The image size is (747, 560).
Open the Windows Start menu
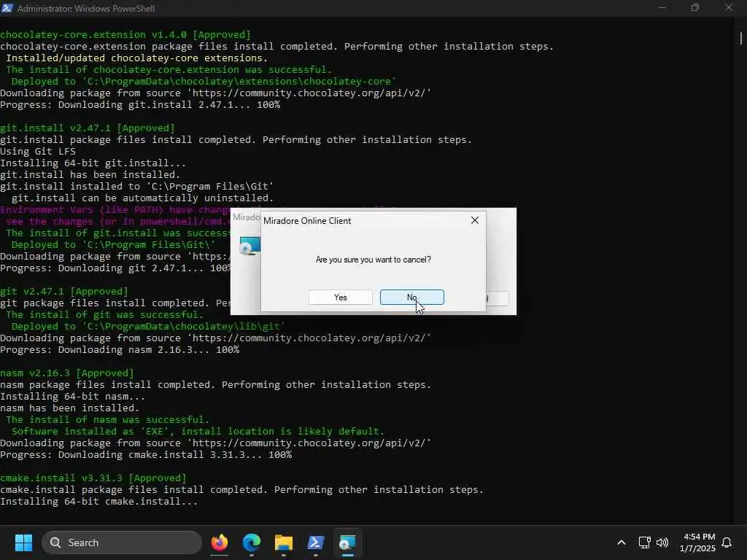pos(23,542)
